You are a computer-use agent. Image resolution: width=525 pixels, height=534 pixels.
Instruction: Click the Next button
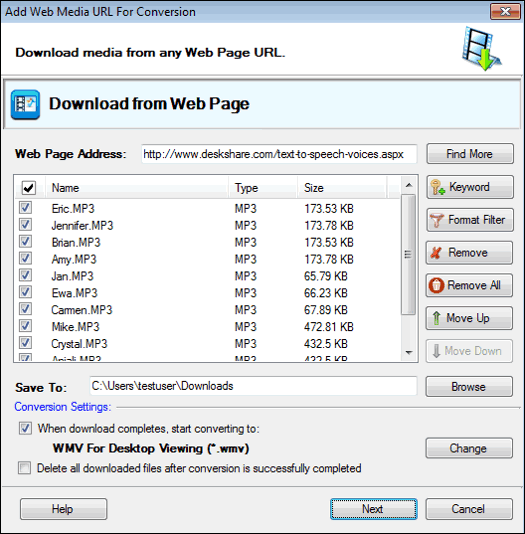pos(373,509)
